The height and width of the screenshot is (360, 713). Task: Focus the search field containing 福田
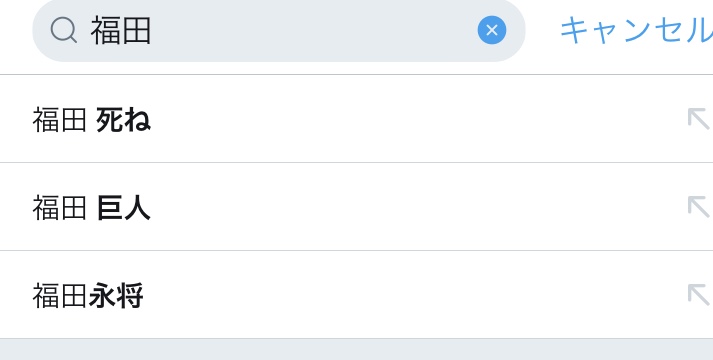click(279, 30)
